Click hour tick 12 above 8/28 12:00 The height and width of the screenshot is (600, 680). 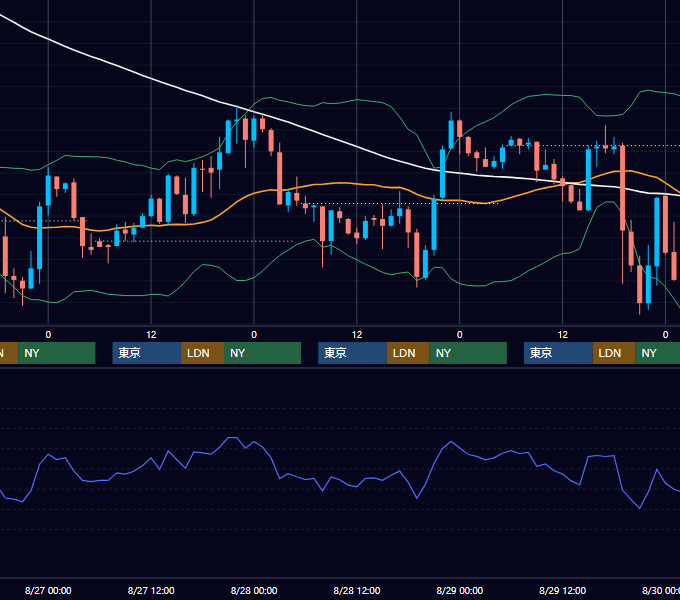coord(357,335)
